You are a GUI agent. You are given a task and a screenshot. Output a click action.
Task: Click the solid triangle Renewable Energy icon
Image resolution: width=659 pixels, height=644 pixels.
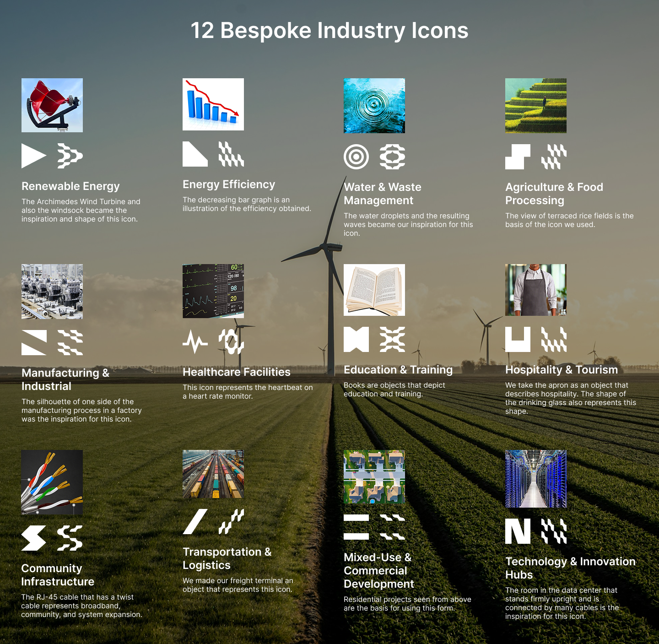[x=33, y=156]
